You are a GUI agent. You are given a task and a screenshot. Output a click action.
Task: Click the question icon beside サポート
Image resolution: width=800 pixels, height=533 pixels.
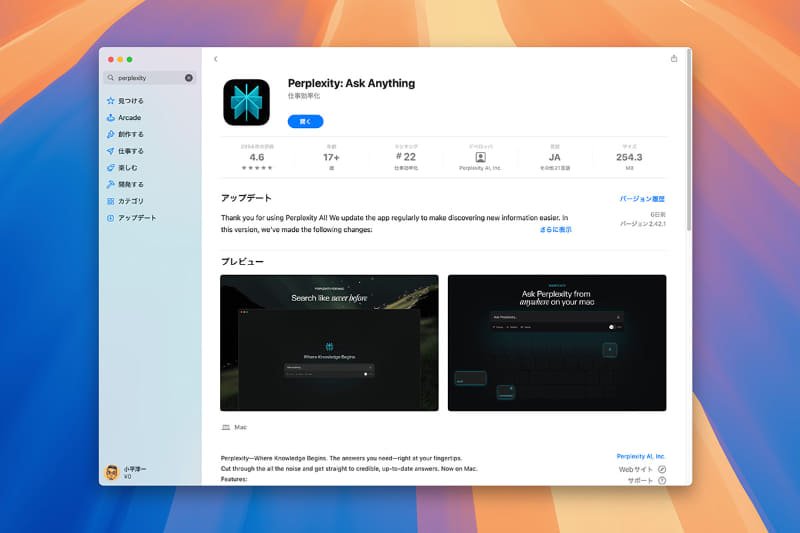click(662, 480)
